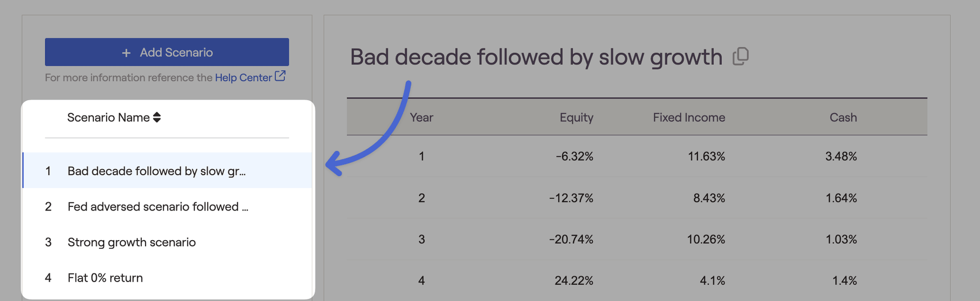
Task: Open the Help Center link
Action: [243, 78]
